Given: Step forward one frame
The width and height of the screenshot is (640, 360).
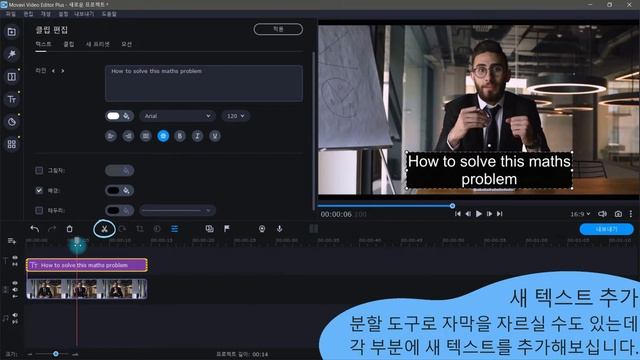Looking at the screenshot, I should coord(489,214).
